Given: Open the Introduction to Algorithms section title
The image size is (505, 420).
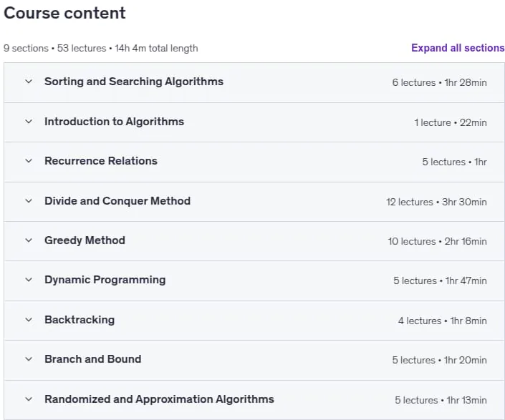Looking at the screenshot, I should click(114, 122).
